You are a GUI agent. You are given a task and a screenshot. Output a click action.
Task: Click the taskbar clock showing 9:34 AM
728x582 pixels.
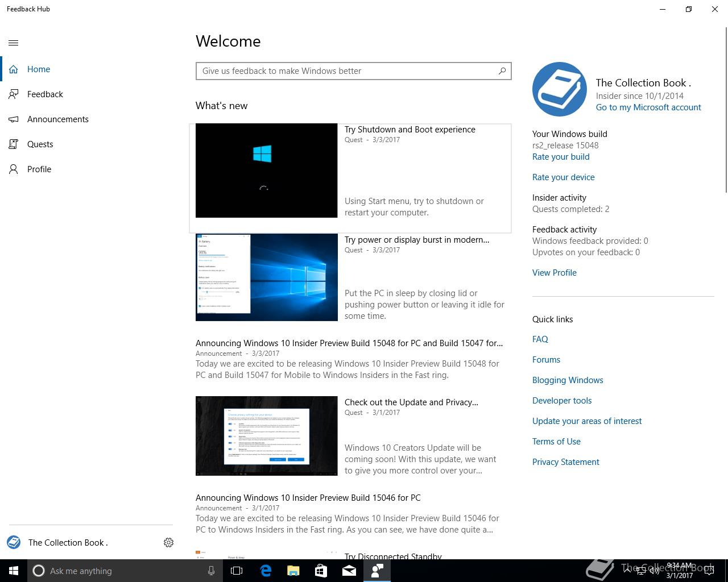[x=680, y=571]
